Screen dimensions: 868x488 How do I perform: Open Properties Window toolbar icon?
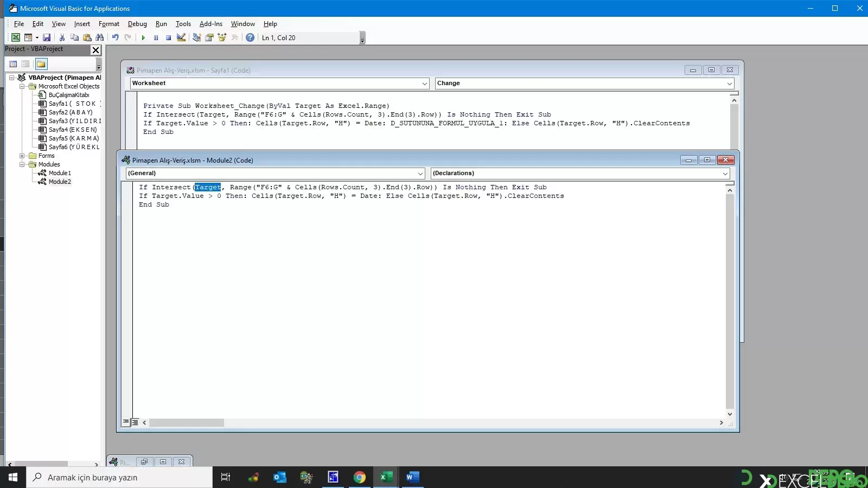(209, 37)
